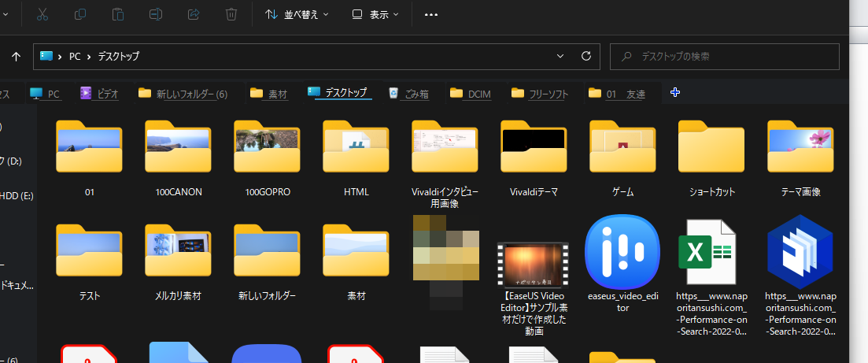Go up one level with the up arrow
The height and width of the screenshot is (363, 868).
[16, 57]
